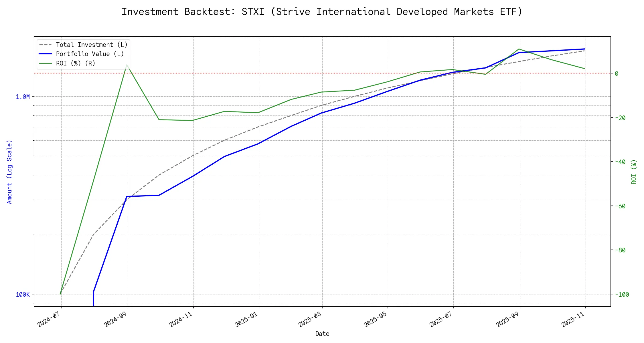Click the ROI peak near 2024-09
This screenshot has width=644, height=343.
[x=127, y=65]
